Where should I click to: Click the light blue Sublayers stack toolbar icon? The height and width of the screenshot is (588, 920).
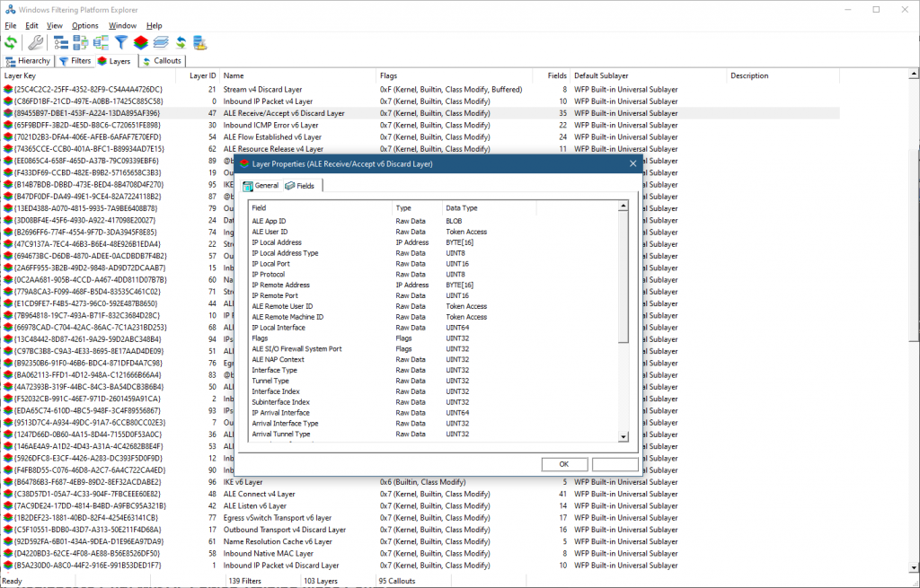161,42
